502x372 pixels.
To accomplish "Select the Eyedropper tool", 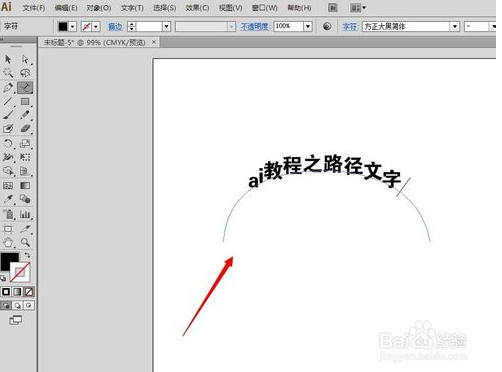I will [8, 199].
